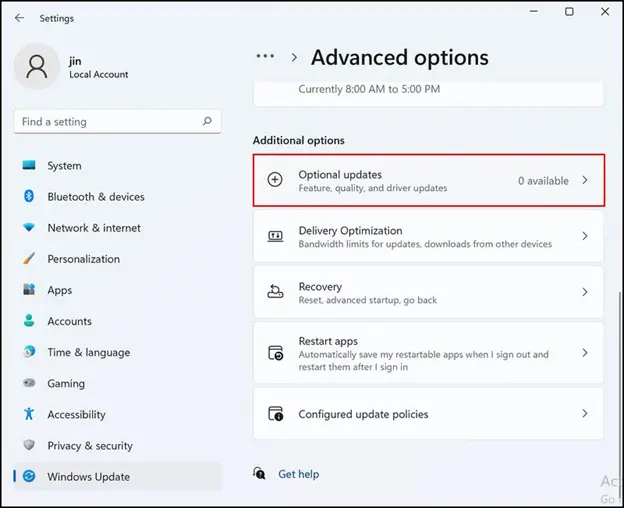Screen dimensions: 624x508
Task: Click the Accessibility figure icon
Action: pyautogui.click(x=29, y=414)
